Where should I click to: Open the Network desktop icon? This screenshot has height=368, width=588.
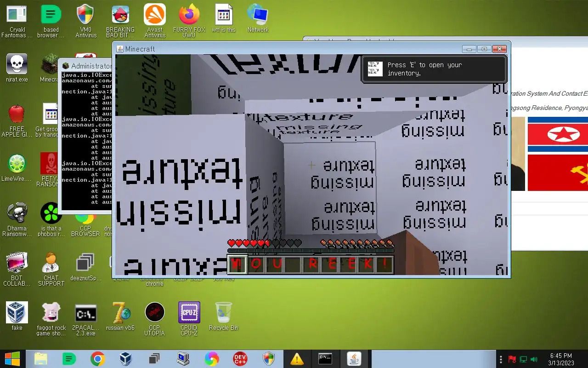(258, 18)
